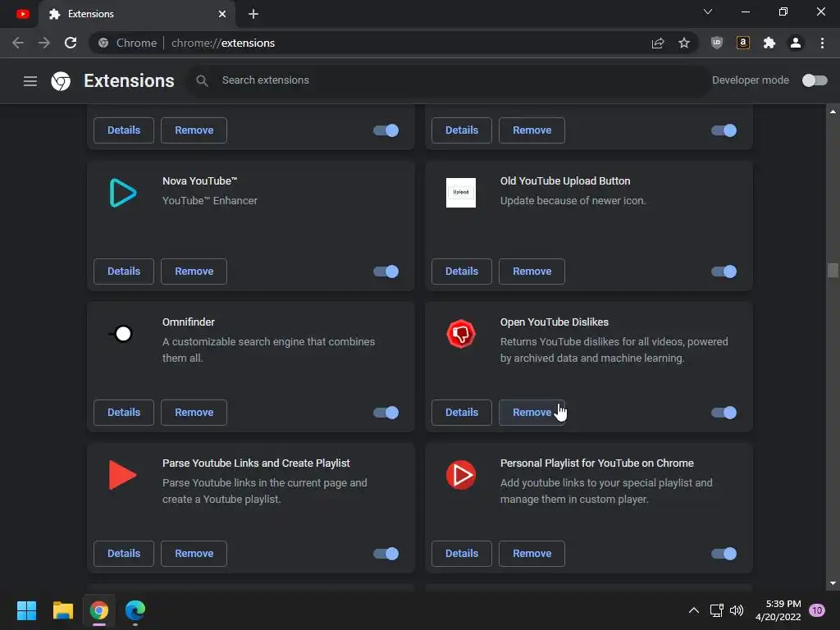840x630 pixels.
Task: Open File Explorer from taskbar
Action: click(x=62, y=610)
